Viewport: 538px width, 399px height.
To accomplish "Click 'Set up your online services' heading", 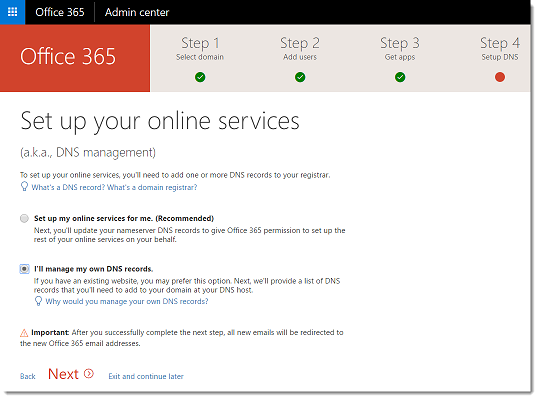I will tap(160, 121).
